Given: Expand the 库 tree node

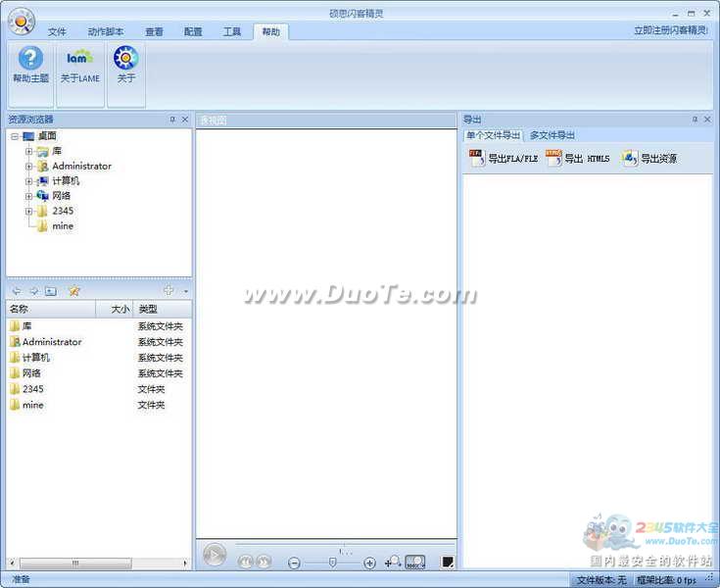Looking at the screenshot, I should [29, 151].
